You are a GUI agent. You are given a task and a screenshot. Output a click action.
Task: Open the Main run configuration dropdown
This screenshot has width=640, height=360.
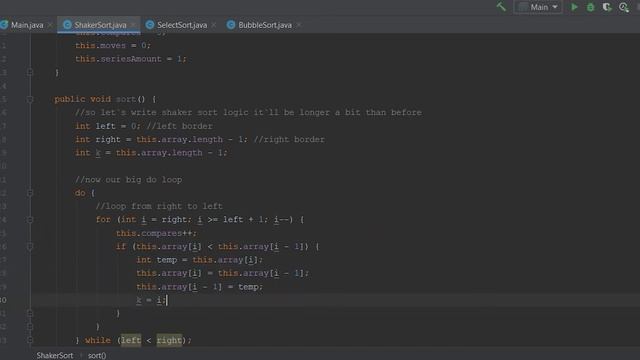[x=538, y=7]
